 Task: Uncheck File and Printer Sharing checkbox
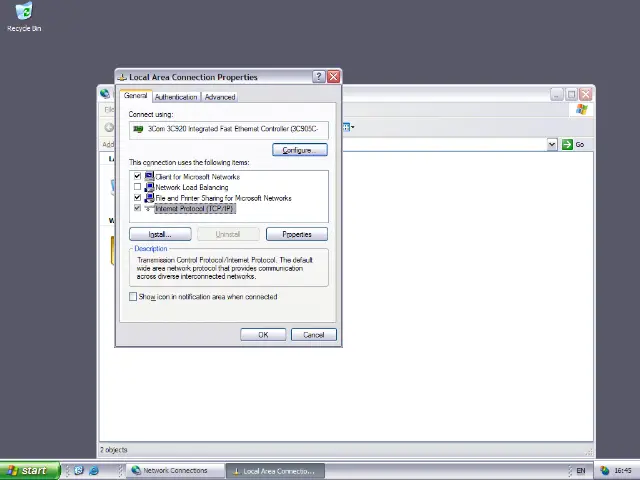click(x=138, y=198)
